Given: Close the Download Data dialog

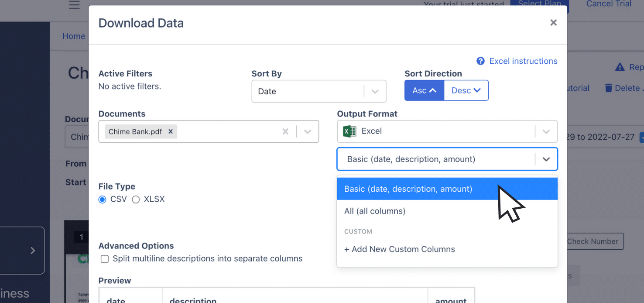Looking at the screenshot, I should pyautogui.click(x=553, y=22).
